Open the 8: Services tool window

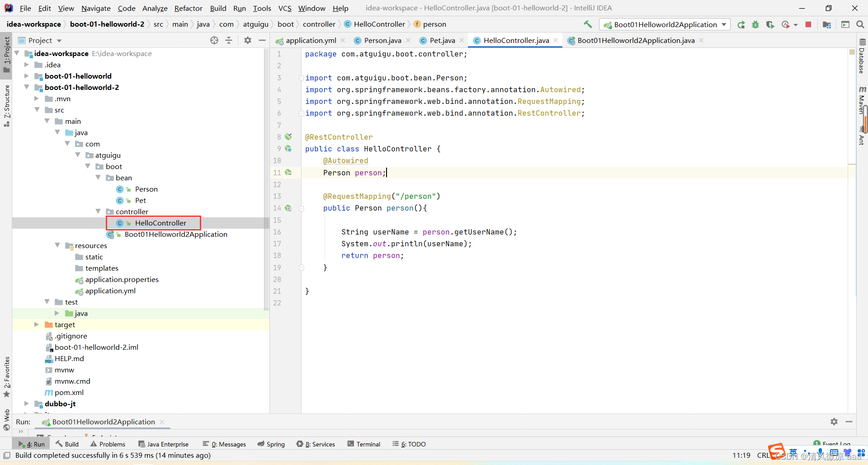click(x=316, y=444)
